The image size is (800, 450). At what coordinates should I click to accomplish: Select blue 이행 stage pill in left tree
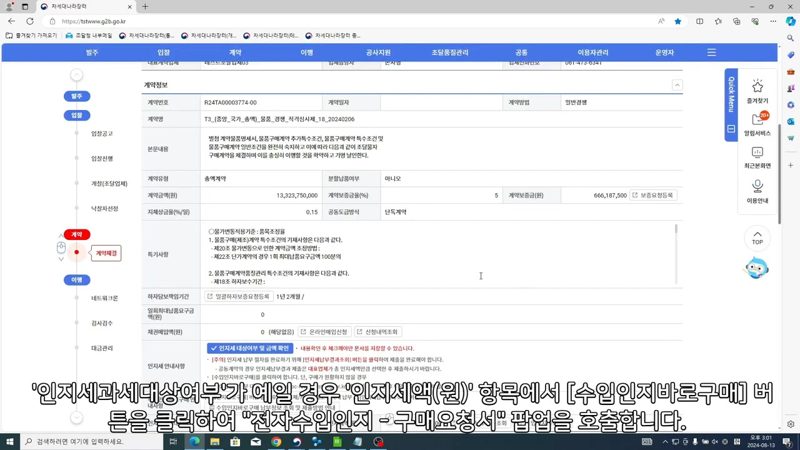pyautogui.click(x=77, y=280)
